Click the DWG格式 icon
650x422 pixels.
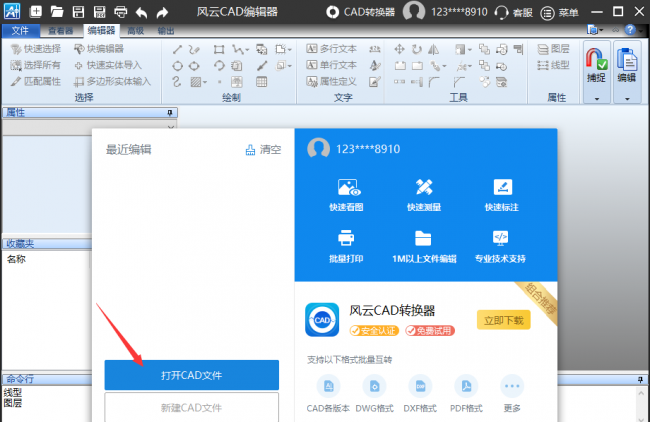pyautogui.click(x=374, y=386)
